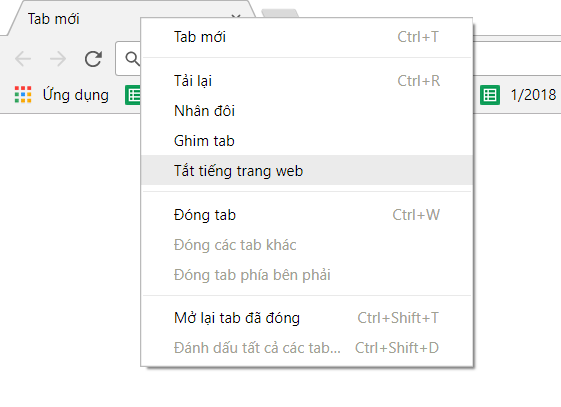Mute the site via 'Tắt tiếng trang web'

(x=307, y=171)
